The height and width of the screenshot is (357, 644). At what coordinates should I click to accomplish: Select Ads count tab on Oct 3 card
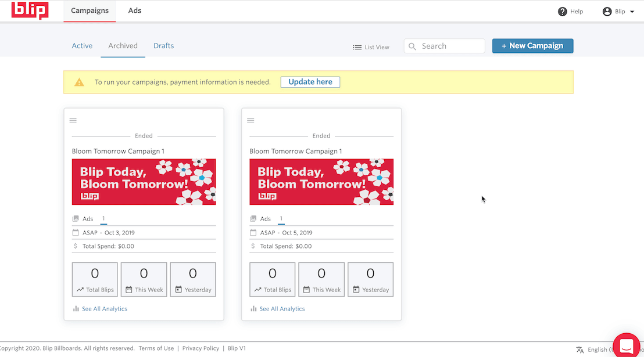(x=103, y=219)
